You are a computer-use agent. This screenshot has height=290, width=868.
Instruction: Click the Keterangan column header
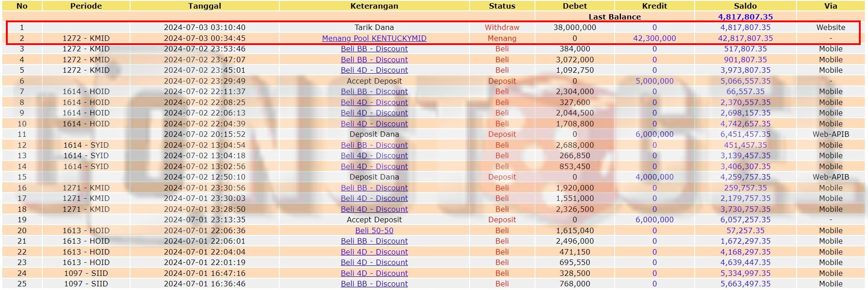click(x=374, y=6)
